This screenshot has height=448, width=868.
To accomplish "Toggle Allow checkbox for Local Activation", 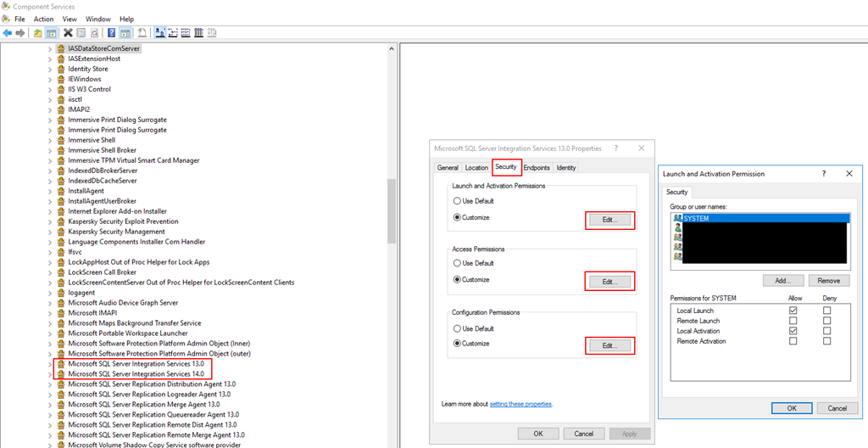I will pos(793,331).
